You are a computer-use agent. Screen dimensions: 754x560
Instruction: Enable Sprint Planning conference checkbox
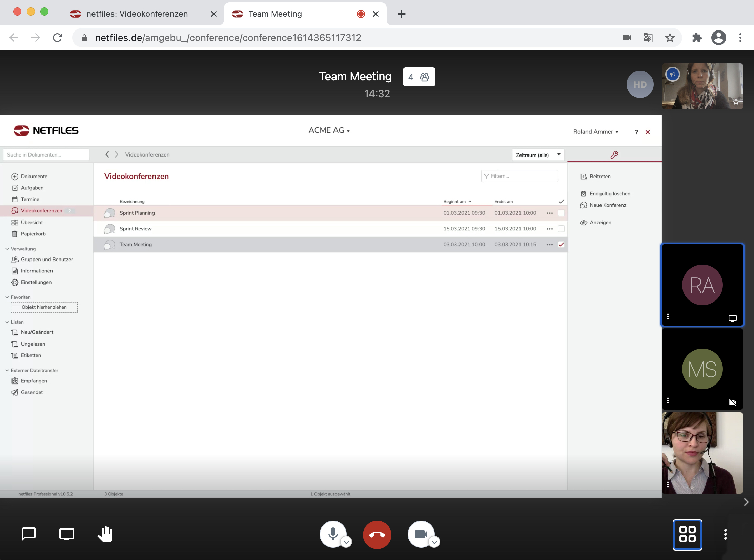point(560,213)
